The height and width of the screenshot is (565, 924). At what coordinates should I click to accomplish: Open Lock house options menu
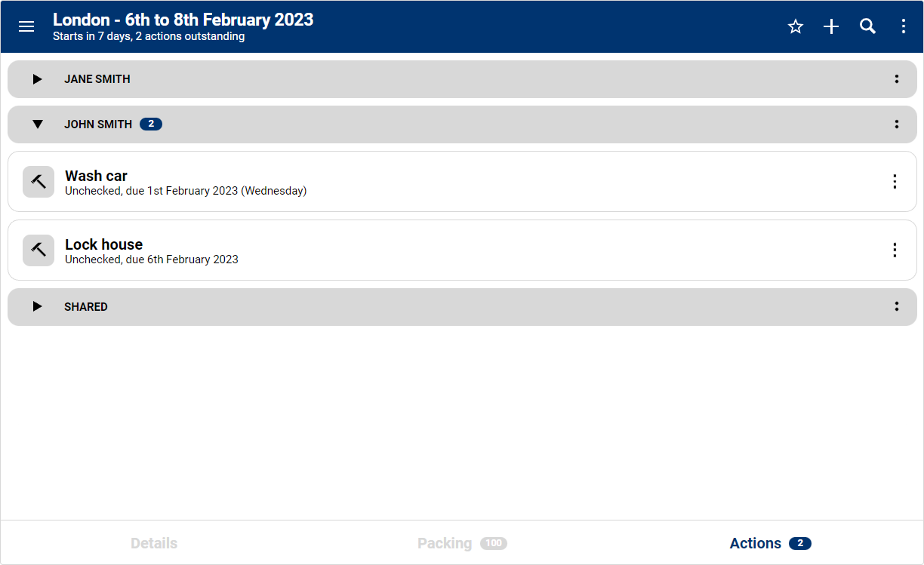(x=895, y=250)
